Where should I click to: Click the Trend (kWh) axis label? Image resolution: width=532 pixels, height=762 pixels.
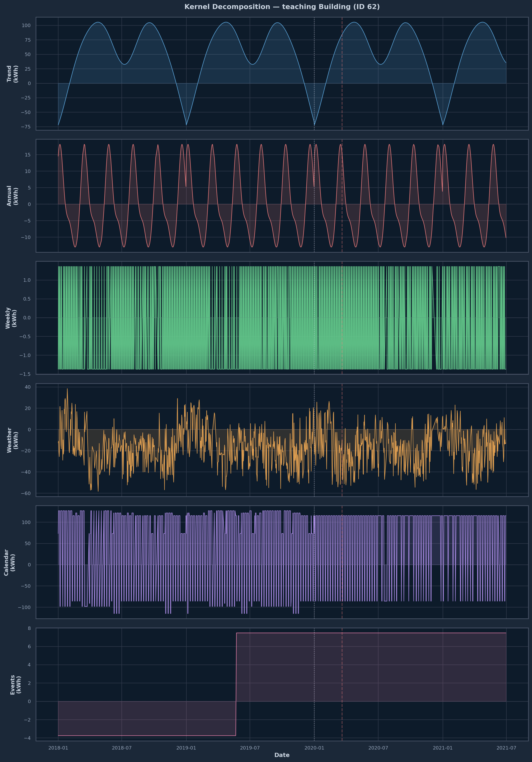(12, 74)
